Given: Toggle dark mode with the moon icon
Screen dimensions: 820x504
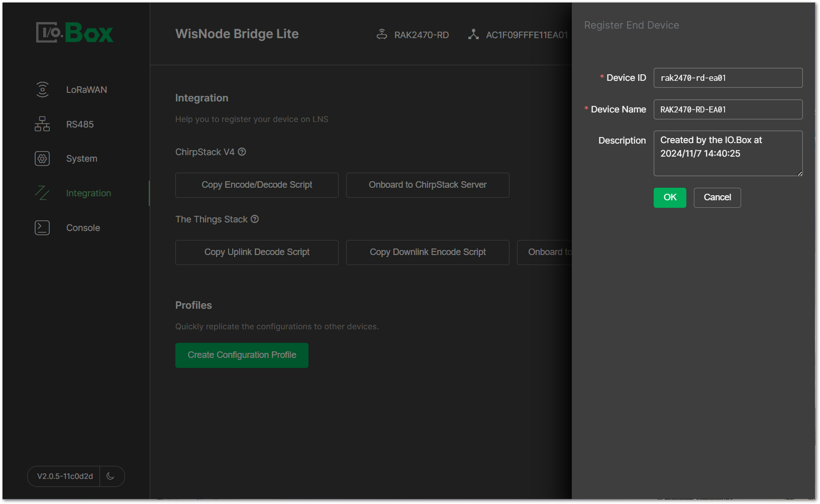Looking at the screenshot, I should point(111,476).
